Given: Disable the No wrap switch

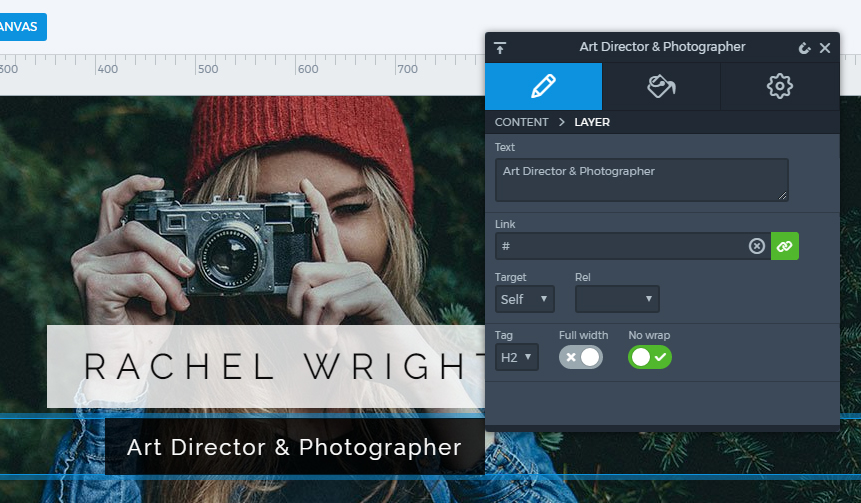Looking at the screenshot, I should click(x=650, y=357).
